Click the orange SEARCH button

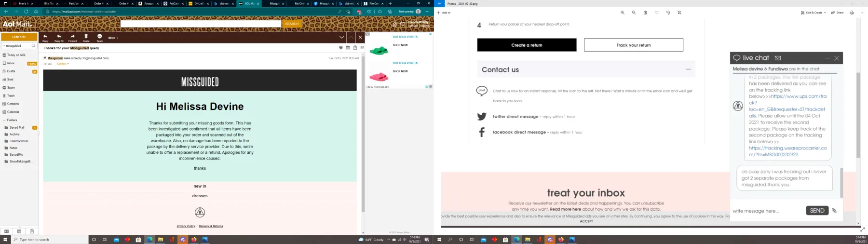pos(292,24)
